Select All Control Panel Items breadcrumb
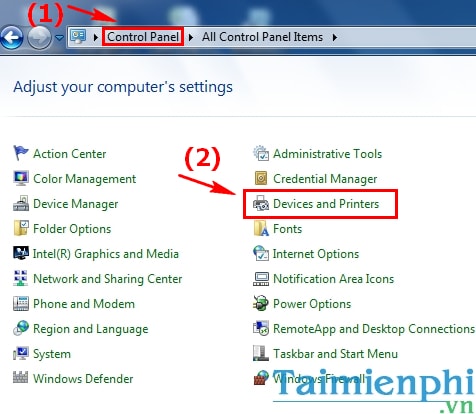This screenshot has width=476, height=414. pos(262,37)
